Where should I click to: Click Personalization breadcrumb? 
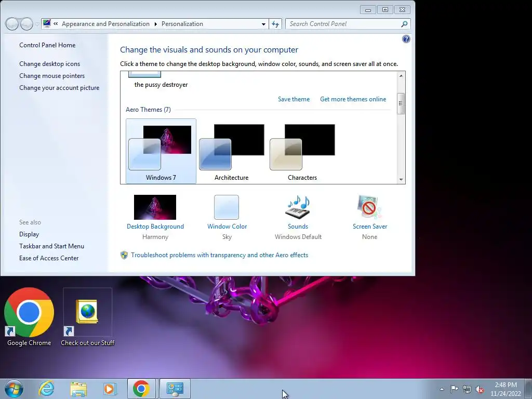click(182, 24)
